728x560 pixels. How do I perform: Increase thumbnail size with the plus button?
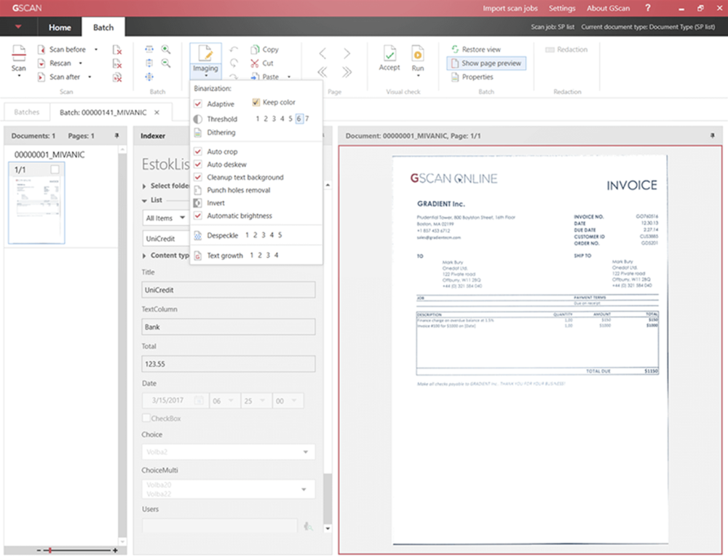click(115, 551)
